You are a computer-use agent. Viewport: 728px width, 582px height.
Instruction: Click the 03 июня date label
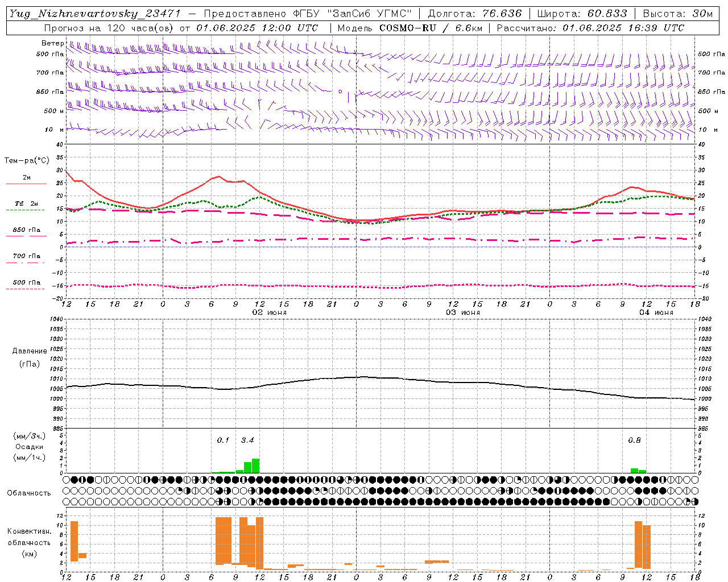click(463, 313)
